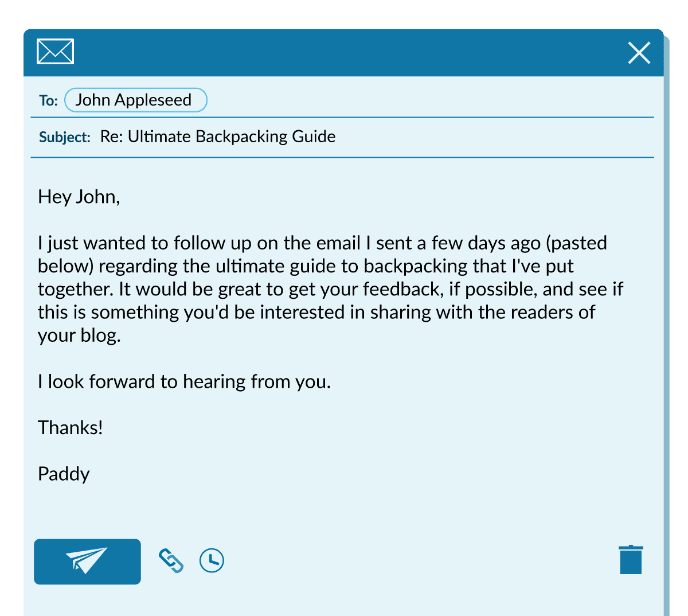Click the envelope mail icon in the header

pos(55,52)
